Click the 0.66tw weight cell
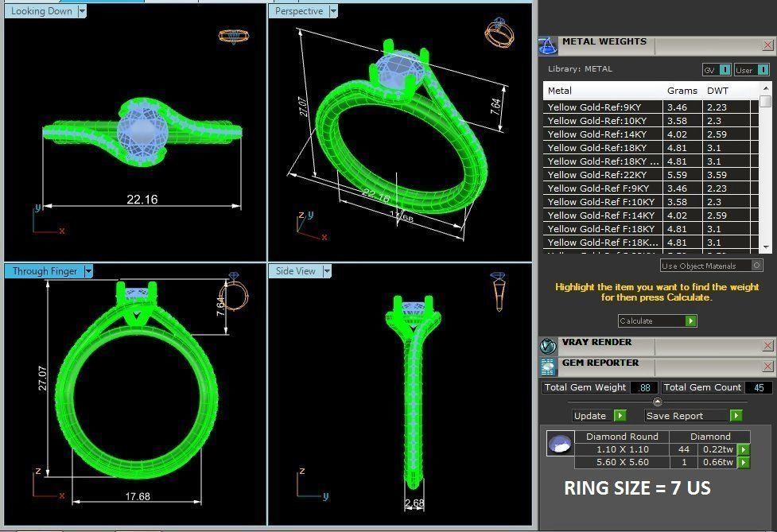 click(718, 462)
